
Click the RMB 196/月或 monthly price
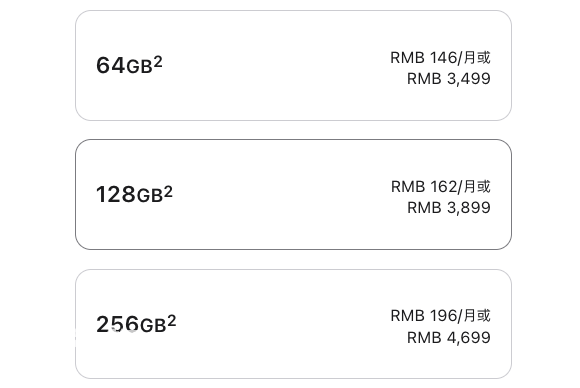pos(440,316)
